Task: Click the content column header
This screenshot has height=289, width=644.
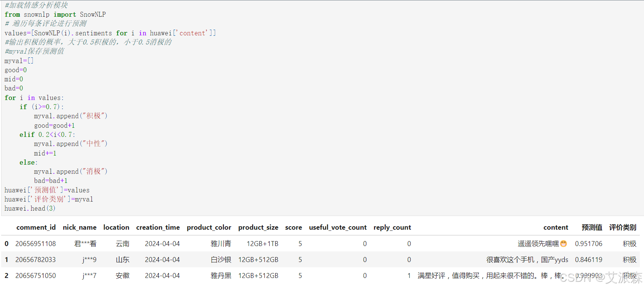Action: (x=556, y=227)
